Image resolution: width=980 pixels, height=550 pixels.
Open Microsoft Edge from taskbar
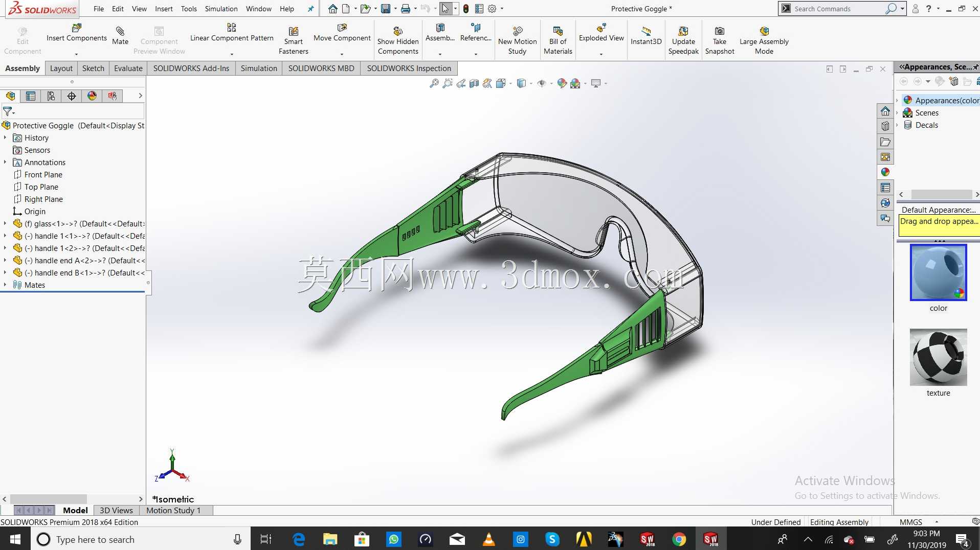(x=299, y=539)
